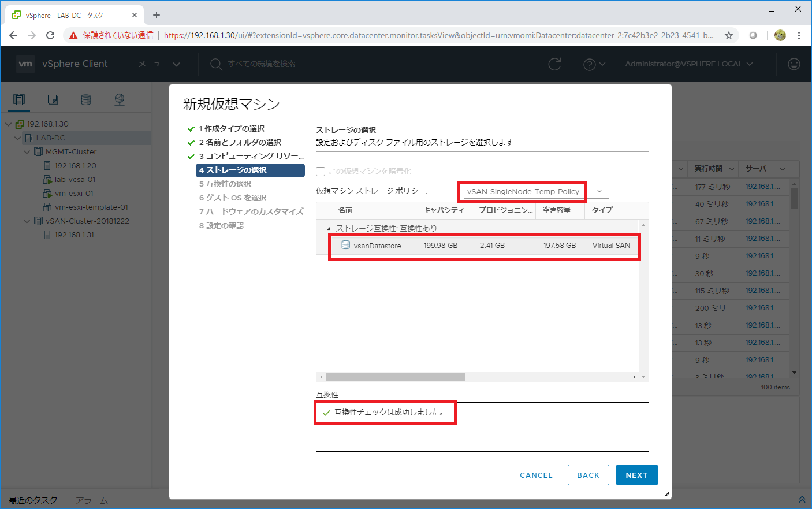Click the smiley feedback icon

tap(794, 64)
